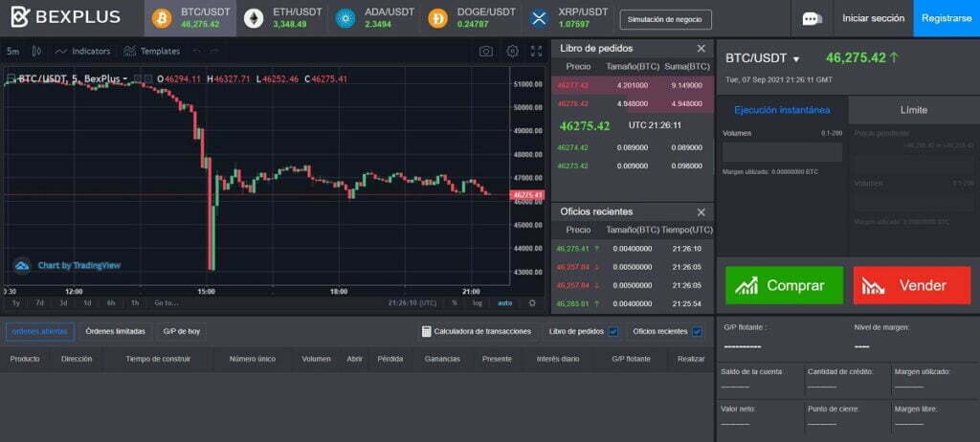This screenshot has height=442, width=980.
Task: Click the TradingView cloud logo
Action: (x=23, y=266)
